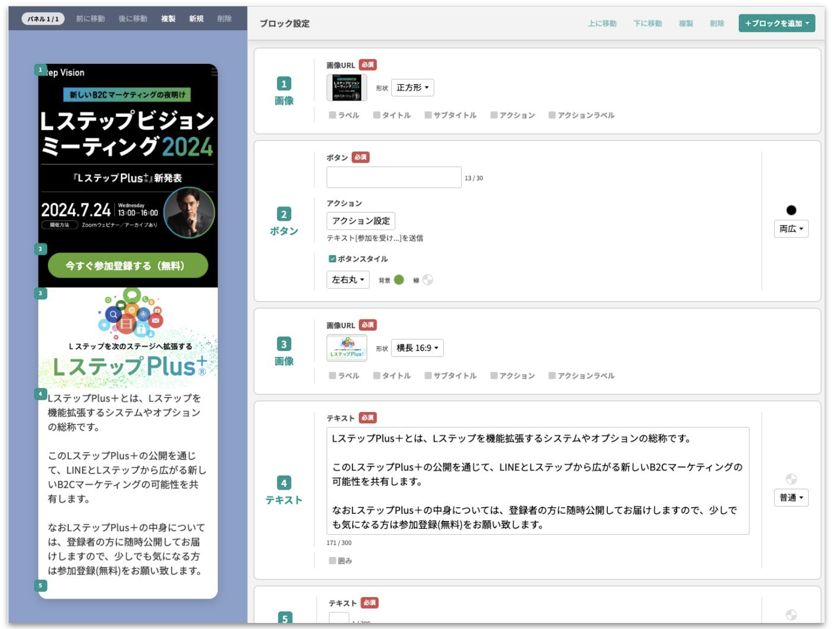Viewport: 840px width, 629px height.
Task: Click block number 1 badge in preview
Action: click(x=40, y=70)
